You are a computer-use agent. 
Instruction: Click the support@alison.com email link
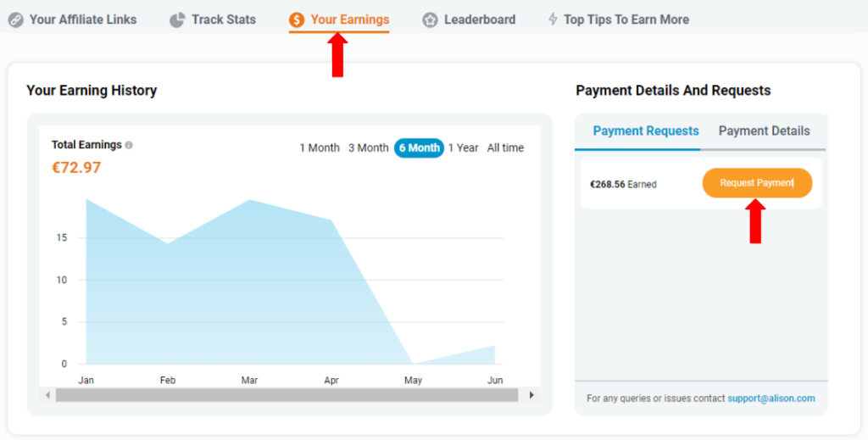click(771, 398)
